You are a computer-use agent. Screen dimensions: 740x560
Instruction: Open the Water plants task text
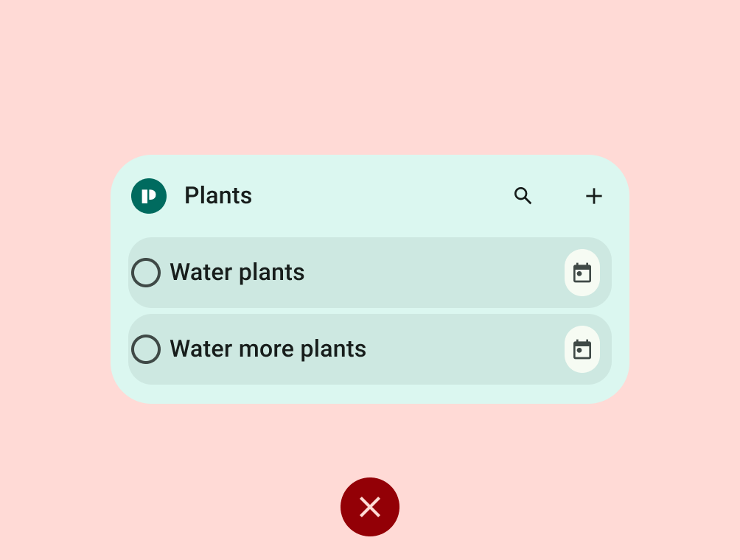[x=237, y=273]
